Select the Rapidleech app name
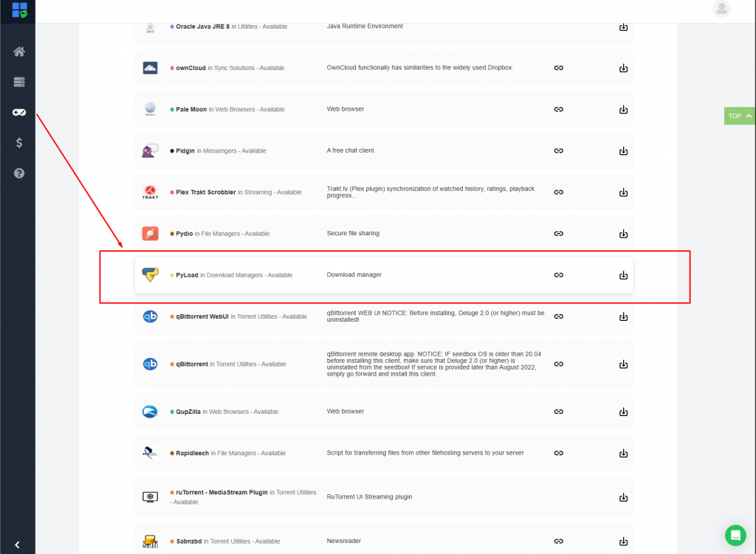This screenshot has height=554, width=756. pos(193,453)
